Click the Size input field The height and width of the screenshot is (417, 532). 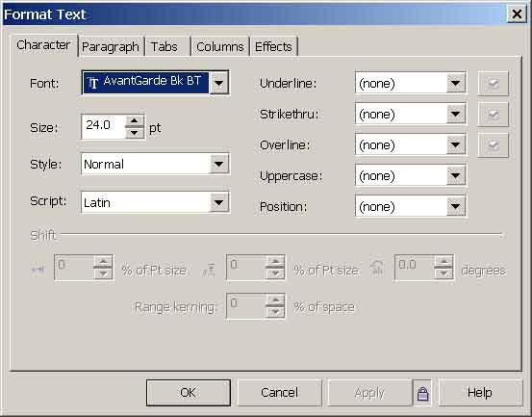[104, 126]
